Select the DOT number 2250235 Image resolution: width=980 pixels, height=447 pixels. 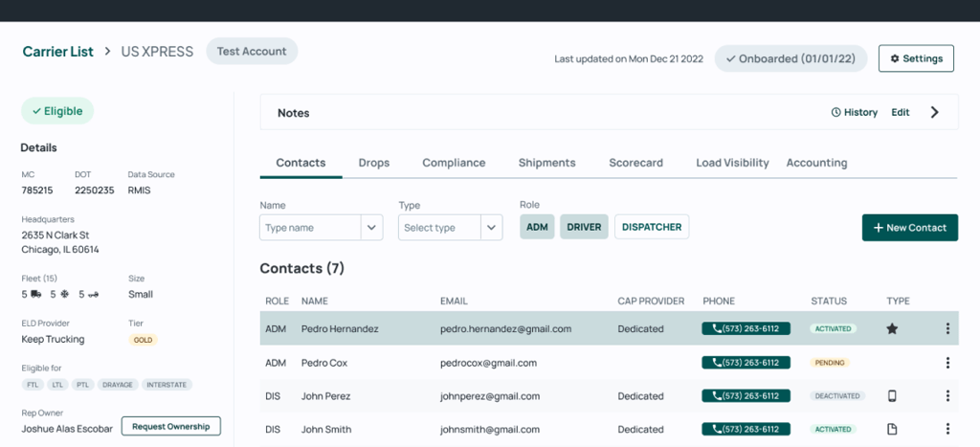(x=95, y=190)
